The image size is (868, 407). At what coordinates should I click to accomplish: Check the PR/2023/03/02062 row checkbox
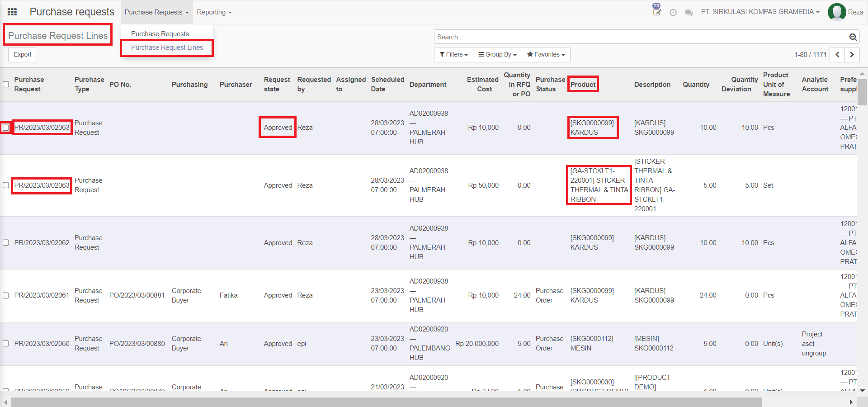pos(6,242)
